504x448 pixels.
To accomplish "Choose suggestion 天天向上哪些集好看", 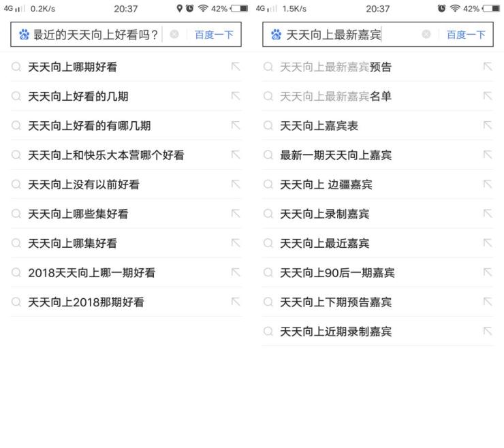I will (126, 214).
